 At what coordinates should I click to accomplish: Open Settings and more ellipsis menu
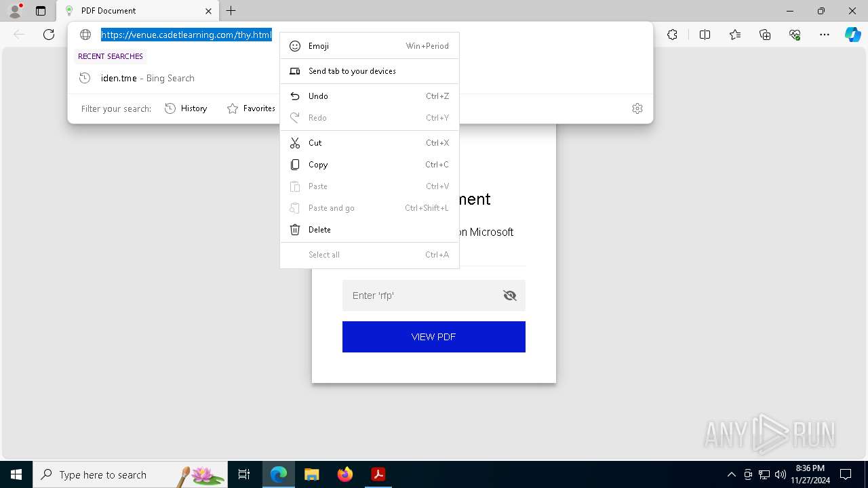point(825,35)
